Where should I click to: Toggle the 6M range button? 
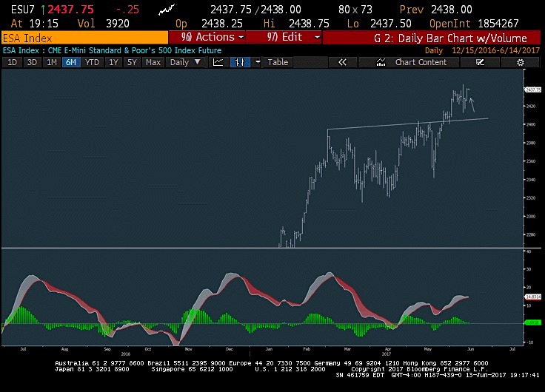[x=71, y=62]
